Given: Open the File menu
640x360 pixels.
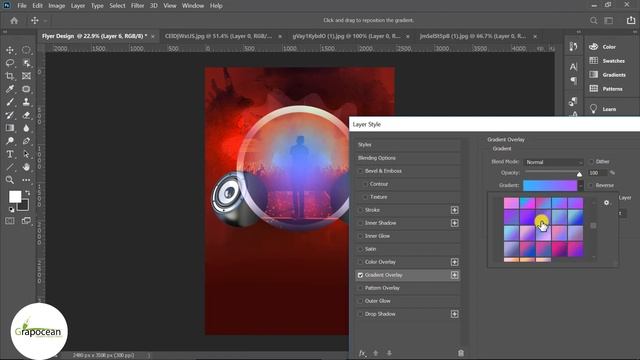Looking at the screenshot, I should [x=22, y=6].
